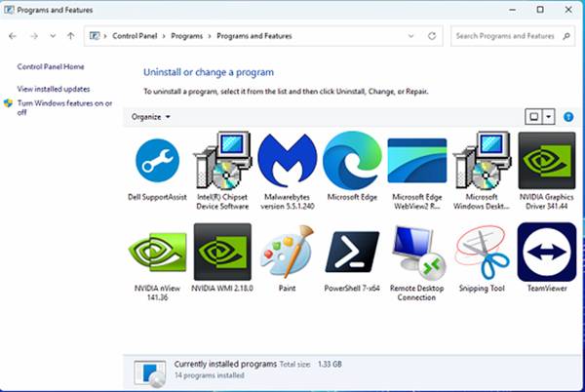
Task: Open the Organize dropdown menu
Action: 151,116
